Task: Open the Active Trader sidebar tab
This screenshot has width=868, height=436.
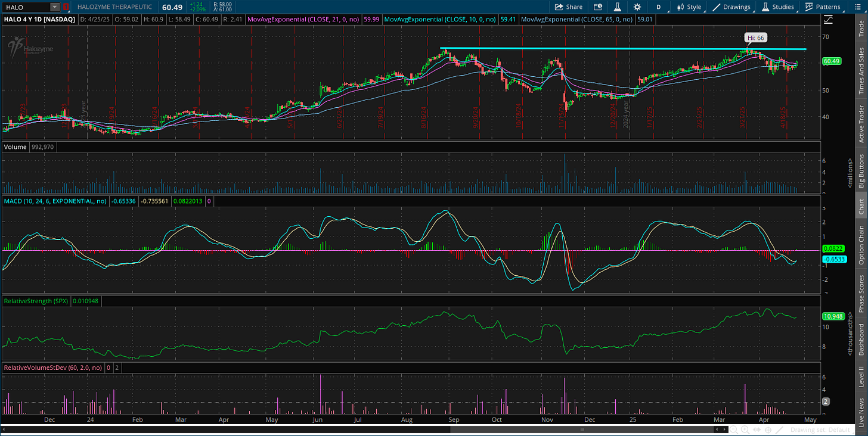Action: [861, 124]
